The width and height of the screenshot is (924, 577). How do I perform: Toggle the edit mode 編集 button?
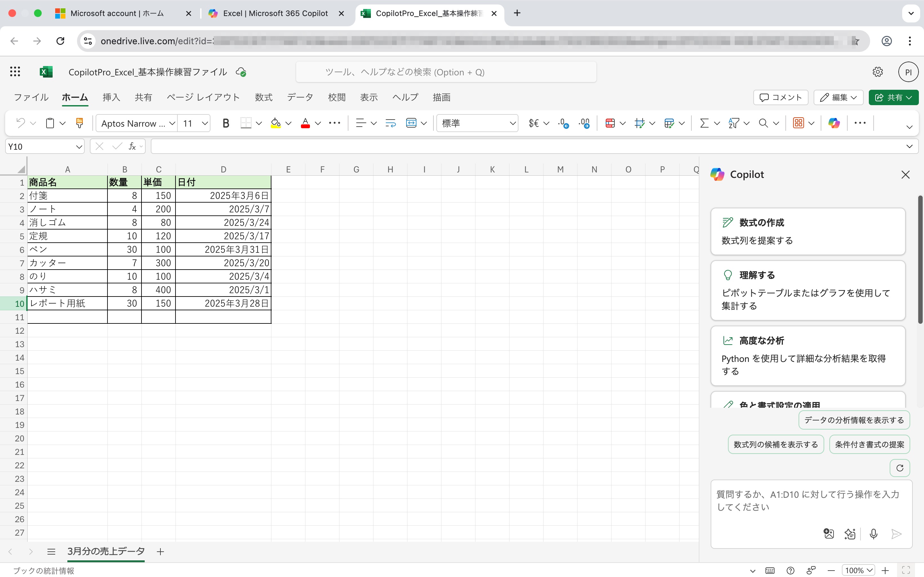(x=838, y=97)
